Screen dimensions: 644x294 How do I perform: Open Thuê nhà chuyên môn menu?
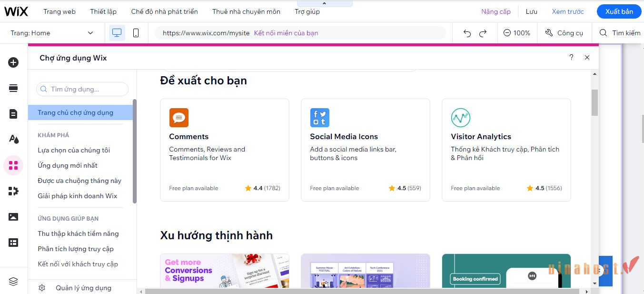point(246,11)
